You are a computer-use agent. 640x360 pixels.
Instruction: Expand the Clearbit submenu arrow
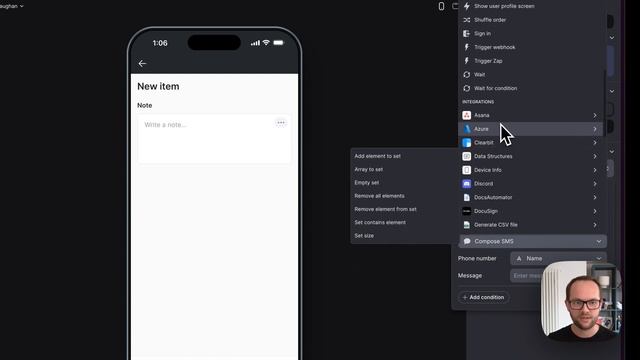coord(595,143)
